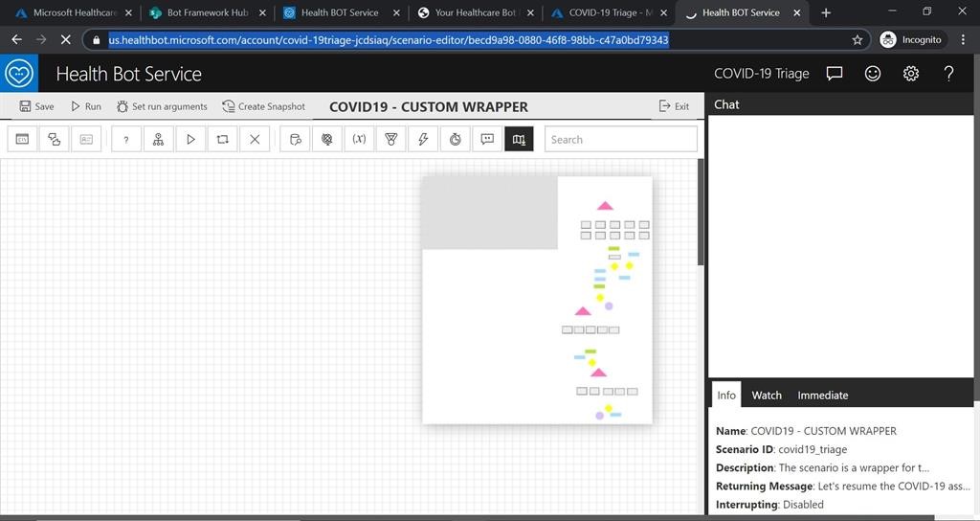Insert the End scenario X step
The height and width of the screenshot is (521, 980).
point(255,140)
